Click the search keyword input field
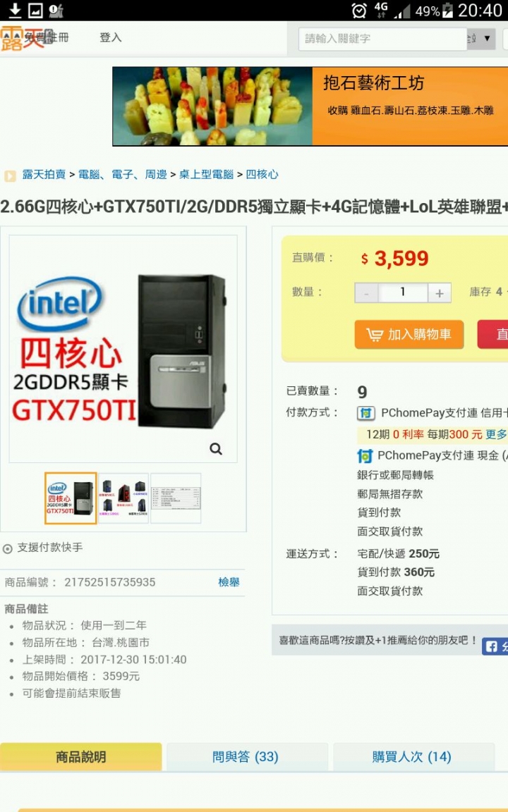The width and height of the screenshot is (508, 812). click(382, 39)
